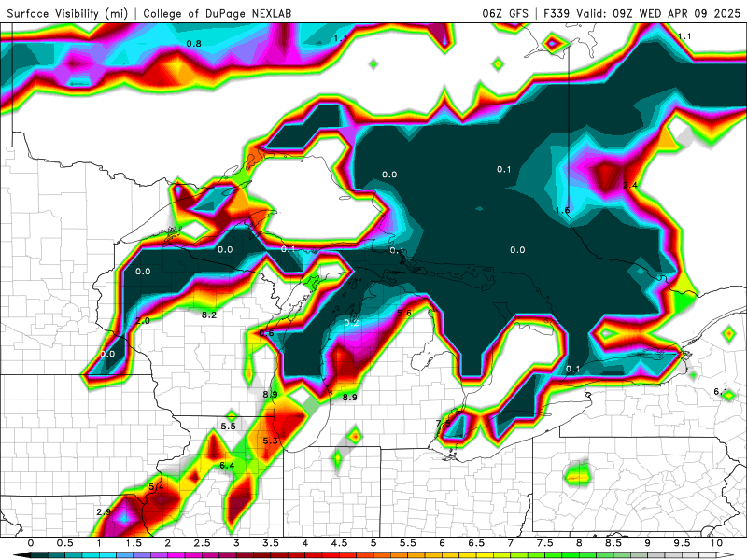Click the yellow colorbar swatch below 6.5

click(485, 555)
